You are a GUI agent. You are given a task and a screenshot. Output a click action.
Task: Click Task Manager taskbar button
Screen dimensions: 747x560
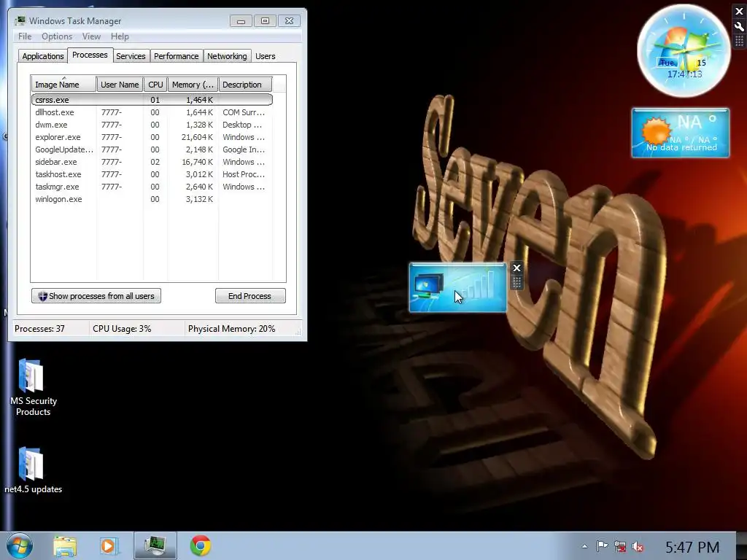pos(155,545)
